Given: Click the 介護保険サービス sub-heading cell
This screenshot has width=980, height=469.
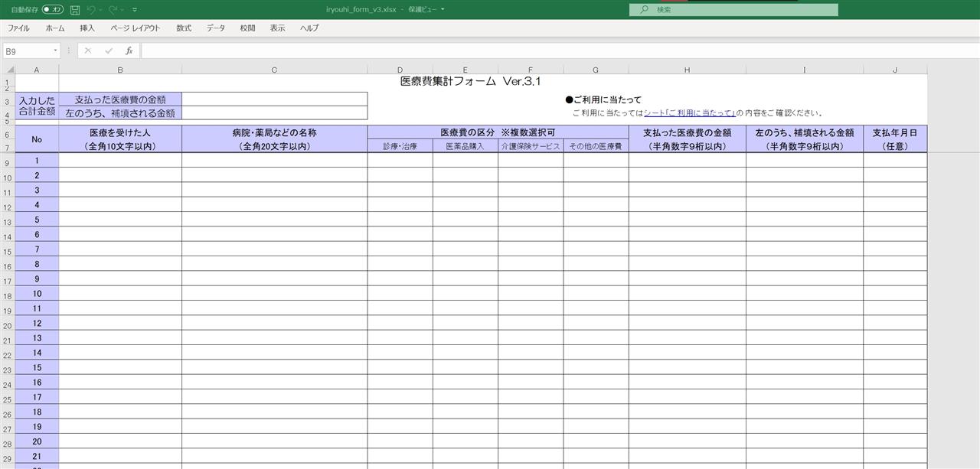Looking at the screenshot, I should [x=531, y=146].
